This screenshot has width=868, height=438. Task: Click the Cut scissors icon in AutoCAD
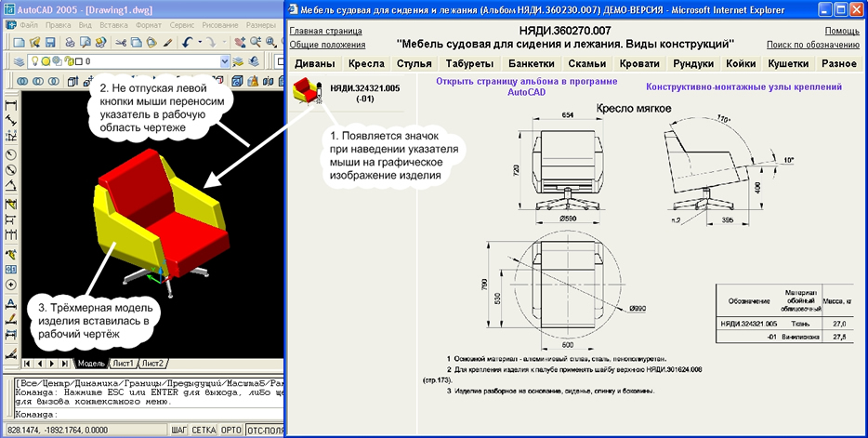click(121, 42)
